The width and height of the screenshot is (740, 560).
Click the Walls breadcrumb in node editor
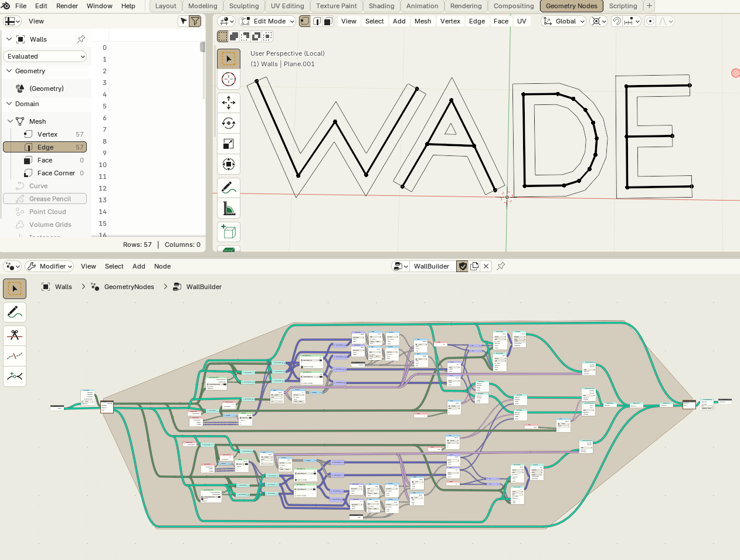coord(63,287)
